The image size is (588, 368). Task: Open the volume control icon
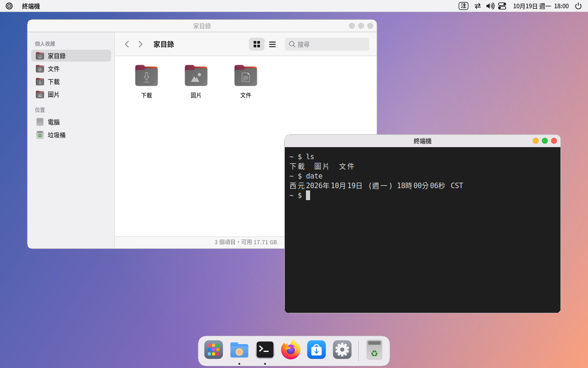click(x=490, y=6)
